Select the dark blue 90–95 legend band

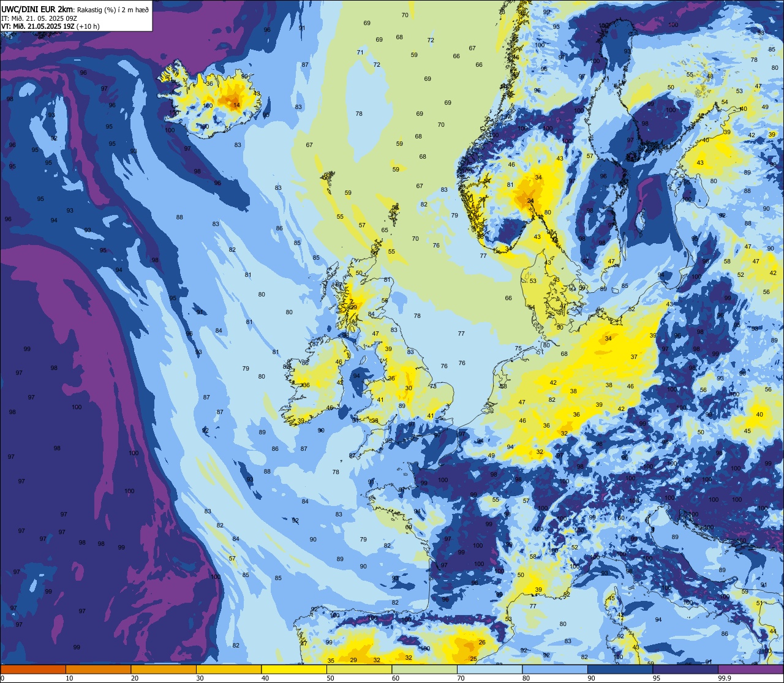[x=620, y=669]
